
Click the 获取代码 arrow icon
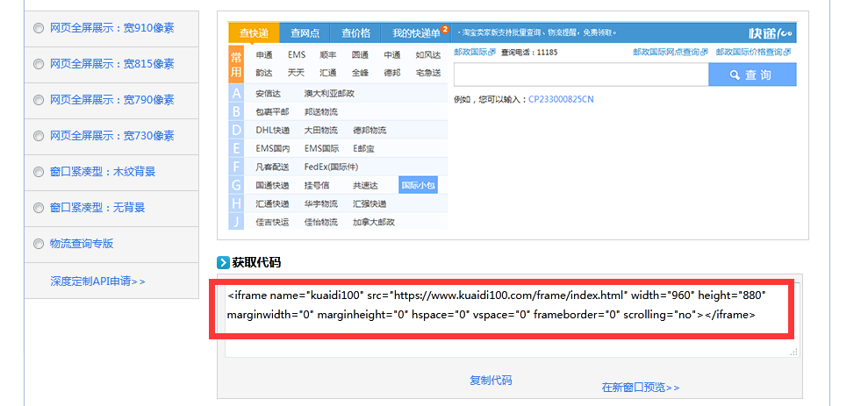[223, 262]
